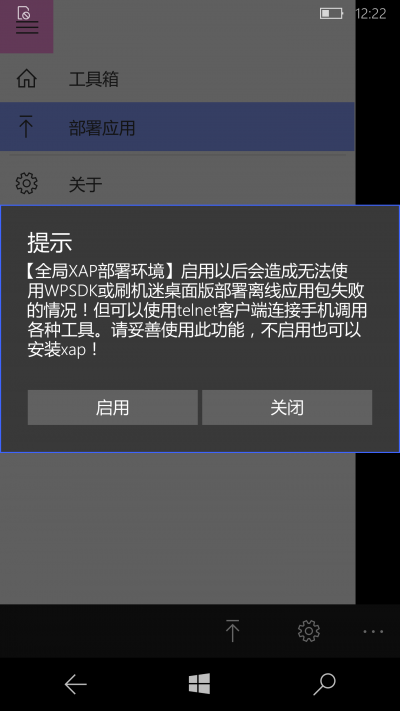Expand the three-dots more menu
Viewport: 400px width, 711px height.
coord(373,631)
